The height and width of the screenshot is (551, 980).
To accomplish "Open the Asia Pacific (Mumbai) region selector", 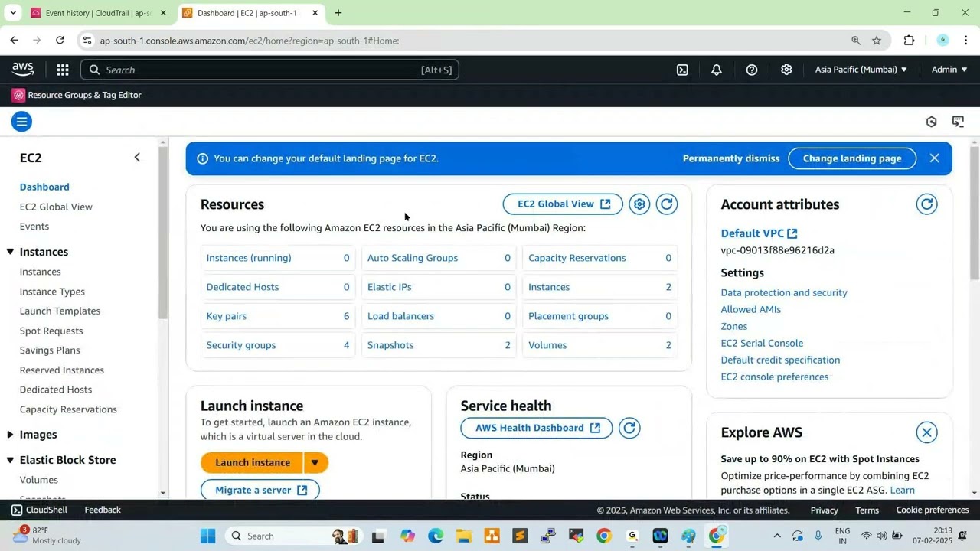I will (861, 70).
